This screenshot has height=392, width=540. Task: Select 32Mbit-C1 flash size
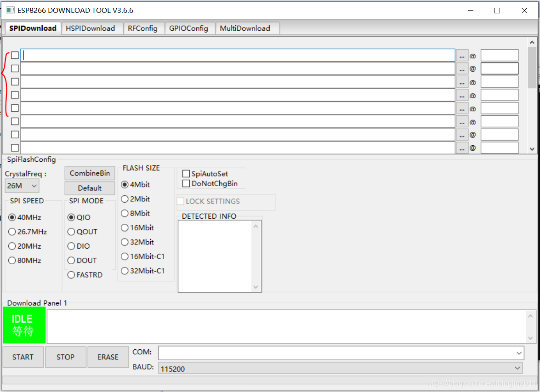[x=143, y=271]
